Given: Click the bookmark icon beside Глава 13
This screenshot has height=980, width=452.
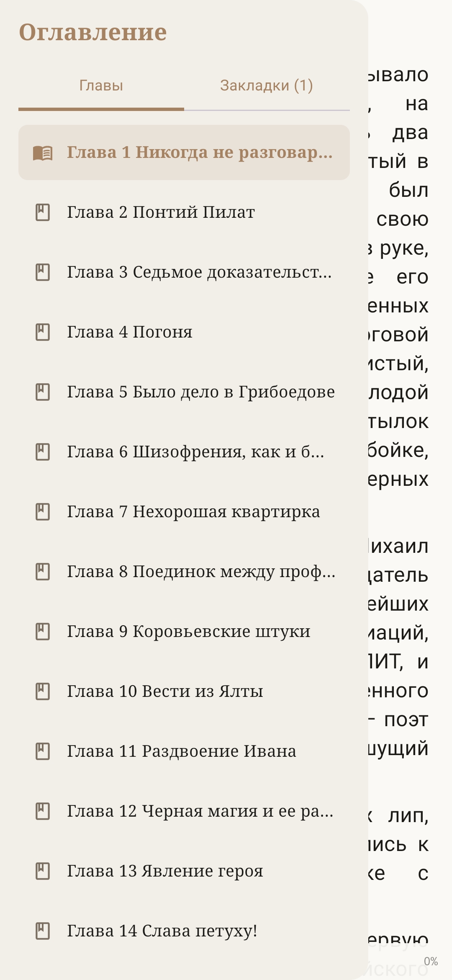Looking at the screenshot, I should click(x=43, y=871).
